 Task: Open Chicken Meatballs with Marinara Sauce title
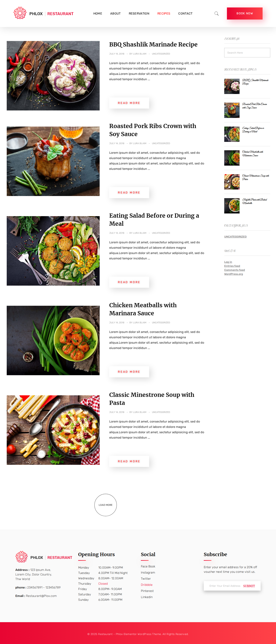click(143, 309)
